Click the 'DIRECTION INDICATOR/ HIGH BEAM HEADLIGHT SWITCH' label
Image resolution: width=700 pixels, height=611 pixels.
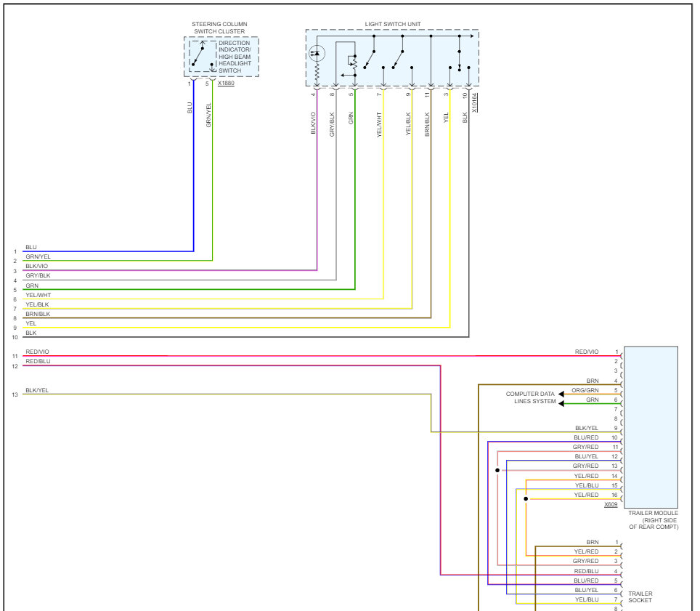click(235, 57)
